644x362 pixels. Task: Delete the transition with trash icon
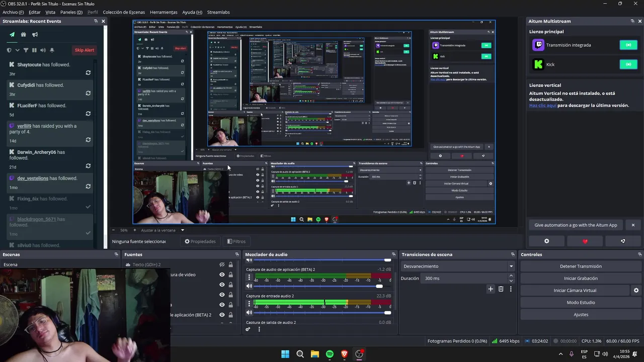click(501, 289)
